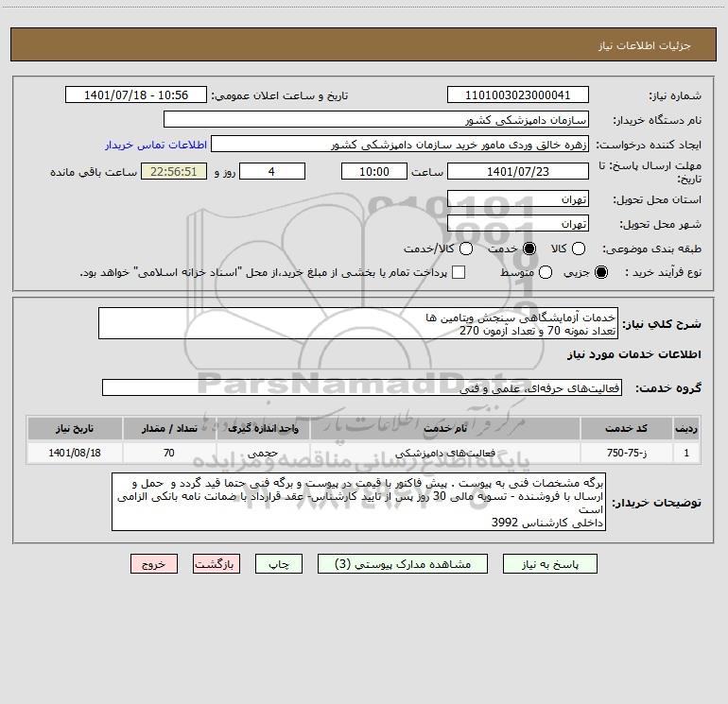Viewport: 728px width, 704px height.
Task: Select the کالا radio button
Action: point(578,249)
